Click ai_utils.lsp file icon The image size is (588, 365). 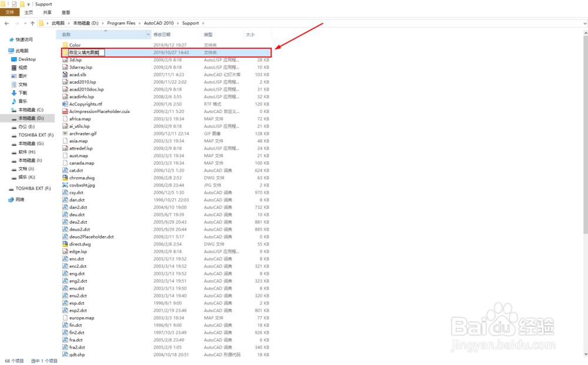coord(65,126)
